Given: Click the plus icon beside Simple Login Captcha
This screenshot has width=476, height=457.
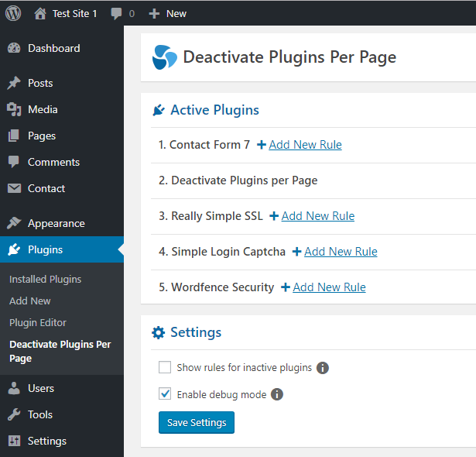Looking at the screenshot, I should point(296,252).
